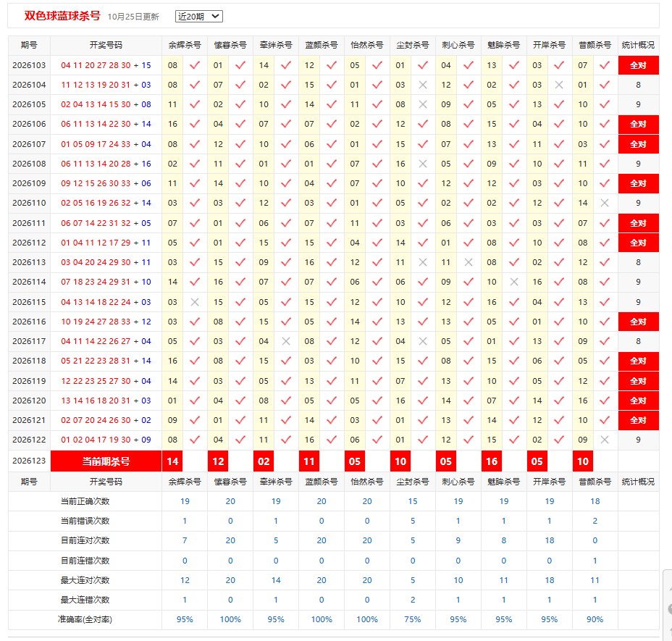This screenshot has width=672, height=641.
Task: Click the 当前错误次数 row label
Action: (85, 521)
